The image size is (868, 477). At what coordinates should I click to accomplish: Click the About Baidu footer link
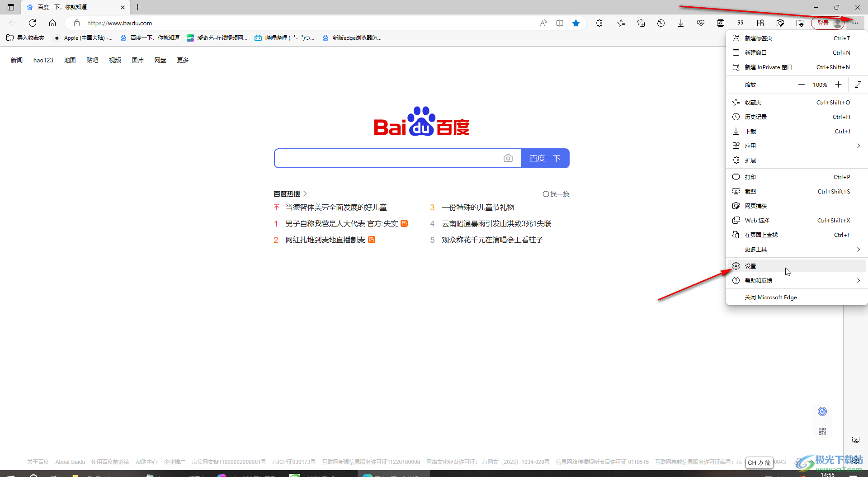[70, 462]
